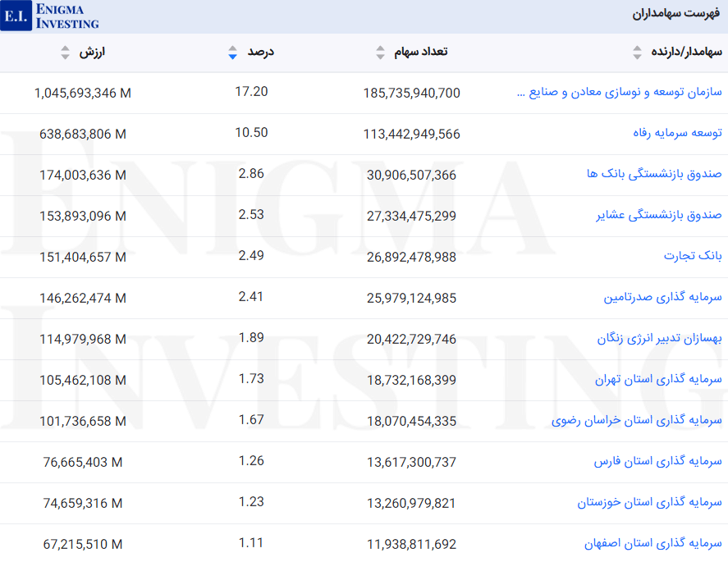Select value 105,462,108 M
This screenshot has width=728, height=562.
[83, 380]
